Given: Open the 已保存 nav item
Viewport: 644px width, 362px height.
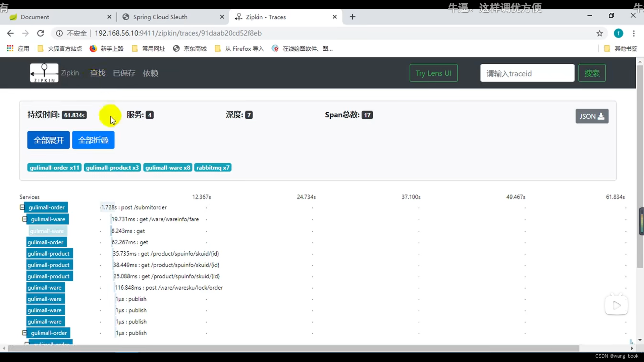Looking at the screenshot, I should click(x=124, y=73).
